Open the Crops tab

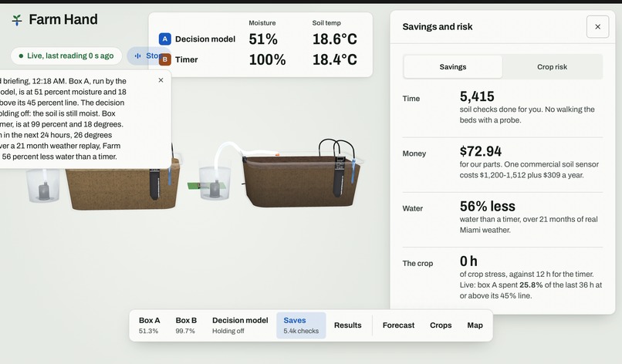[x=441, y=325]
